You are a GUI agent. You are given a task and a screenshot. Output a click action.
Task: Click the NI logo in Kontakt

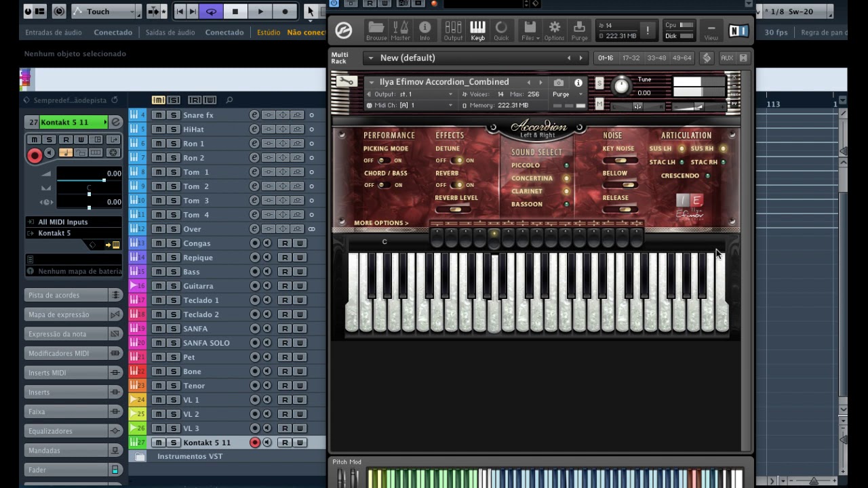(738, 30)
